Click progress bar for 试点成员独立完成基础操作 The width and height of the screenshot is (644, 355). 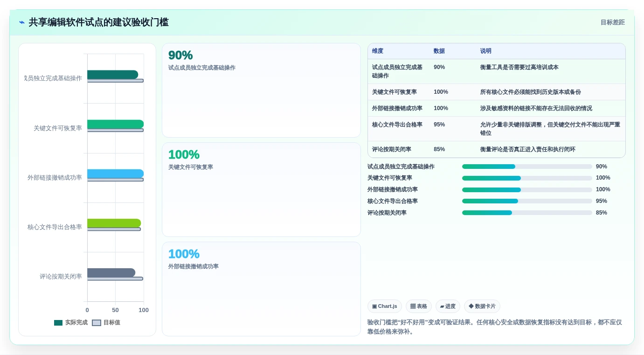click(x=527, y=167)
